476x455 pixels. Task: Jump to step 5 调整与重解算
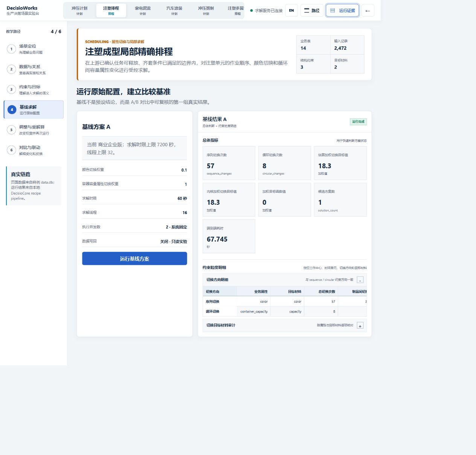pos(34,130)
